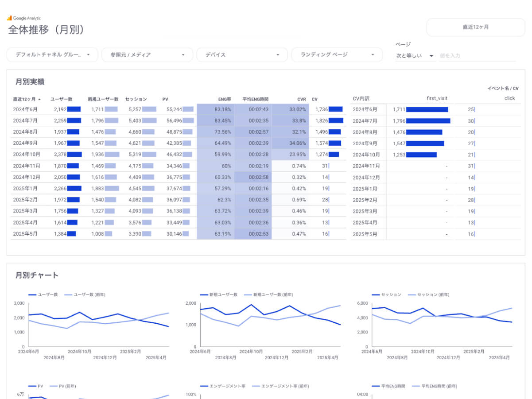Click the click event column header
The width and height of the screenshot is (532, 399).
pyautogui.click(x=509, y=98)
